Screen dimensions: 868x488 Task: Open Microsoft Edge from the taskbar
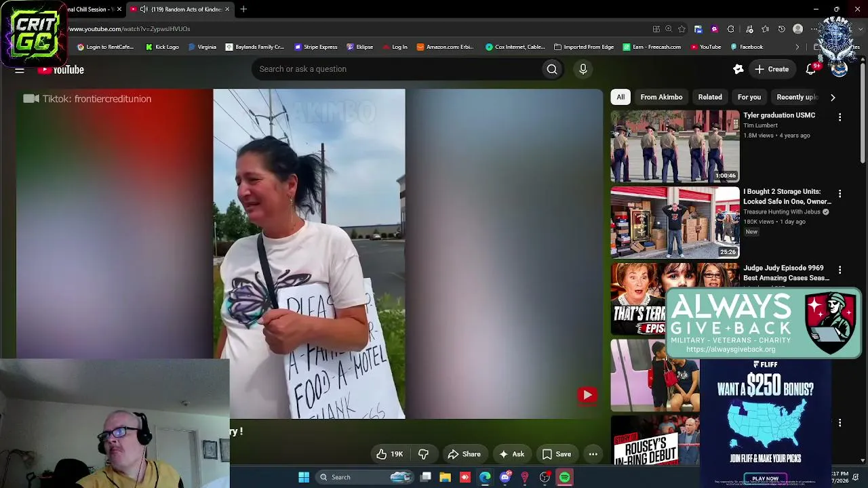485,477
